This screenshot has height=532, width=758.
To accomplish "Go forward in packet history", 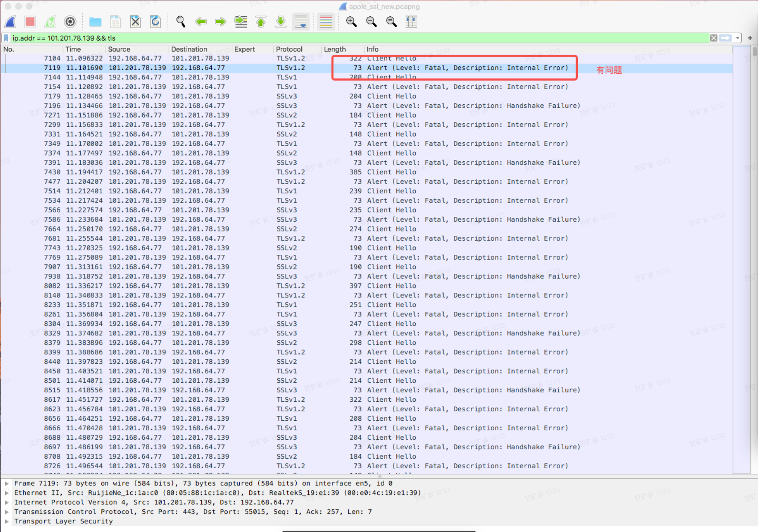I will (221, 22).
